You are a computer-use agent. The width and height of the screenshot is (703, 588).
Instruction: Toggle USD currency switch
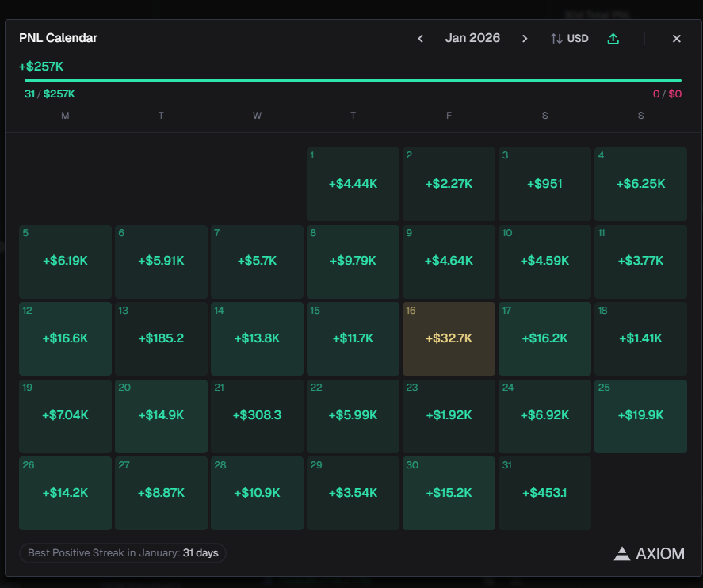569,39
